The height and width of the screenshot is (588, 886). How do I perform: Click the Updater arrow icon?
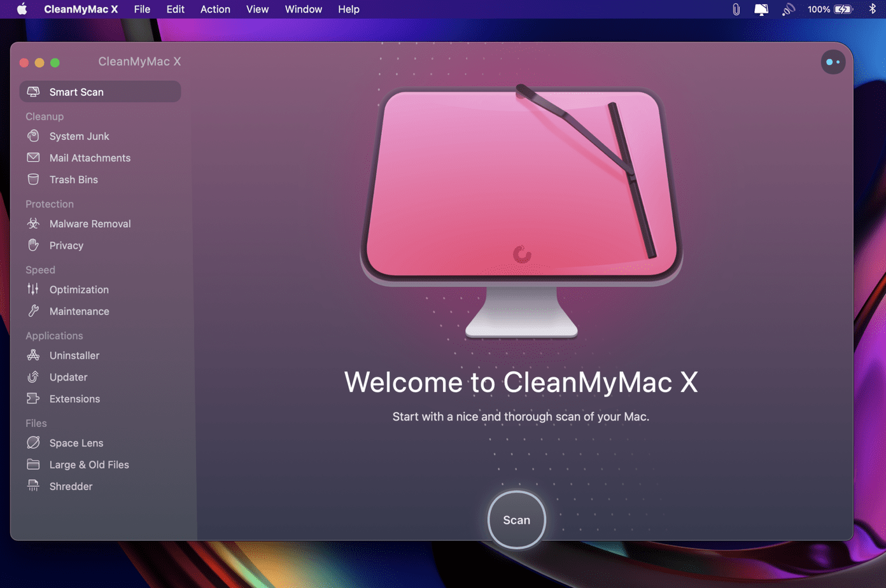pyautogui.click(x=33, y=377)
